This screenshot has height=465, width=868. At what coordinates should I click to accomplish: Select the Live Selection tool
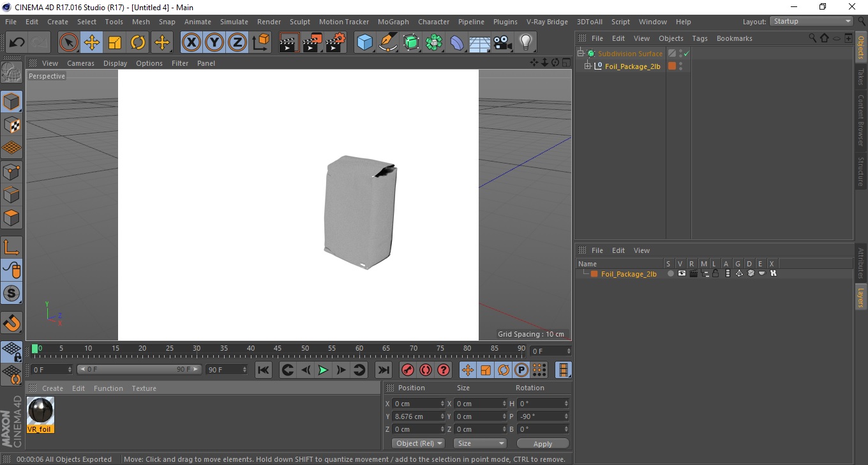pyautogui.click(x=69, y=43)
